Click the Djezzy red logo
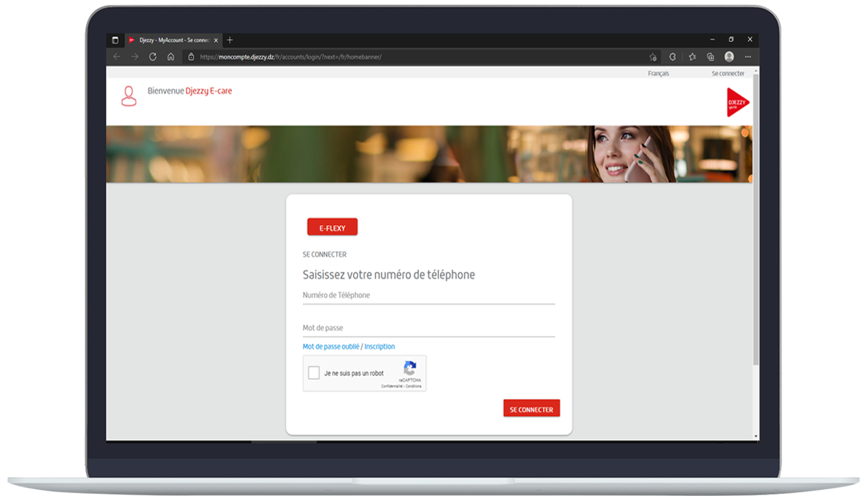 point(738,102)
